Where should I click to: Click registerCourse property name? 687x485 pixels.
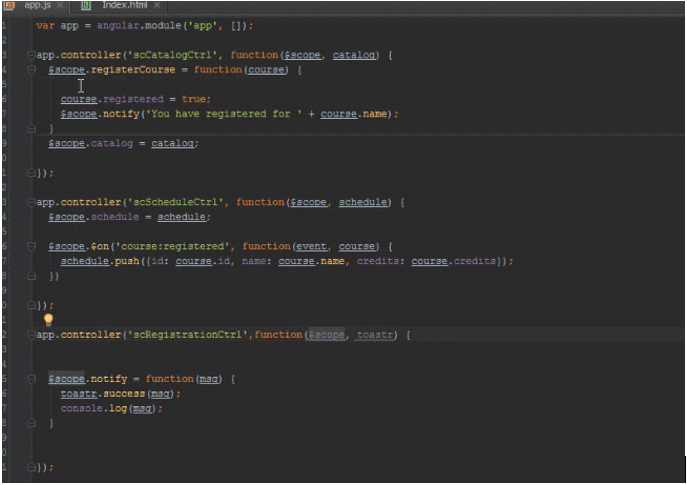[133, 70]
